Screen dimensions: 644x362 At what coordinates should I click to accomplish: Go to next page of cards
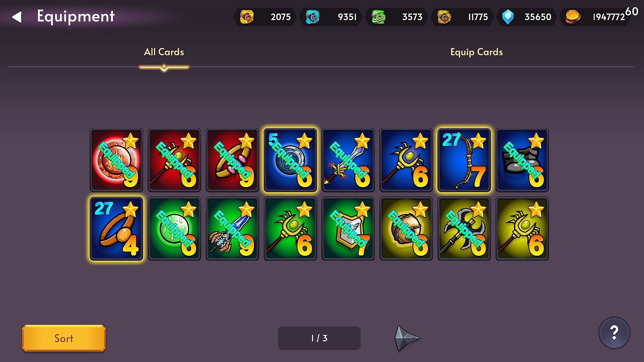click(407, 338)
